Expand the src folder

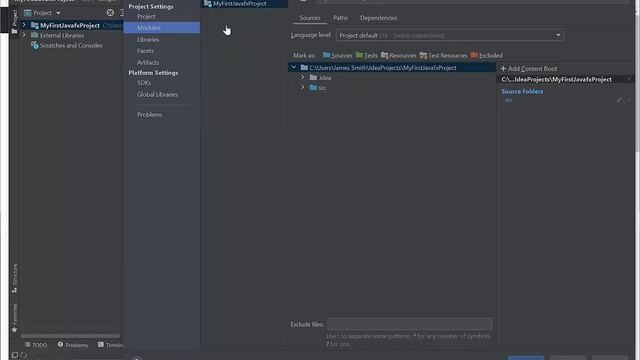(x=302, y=87)
